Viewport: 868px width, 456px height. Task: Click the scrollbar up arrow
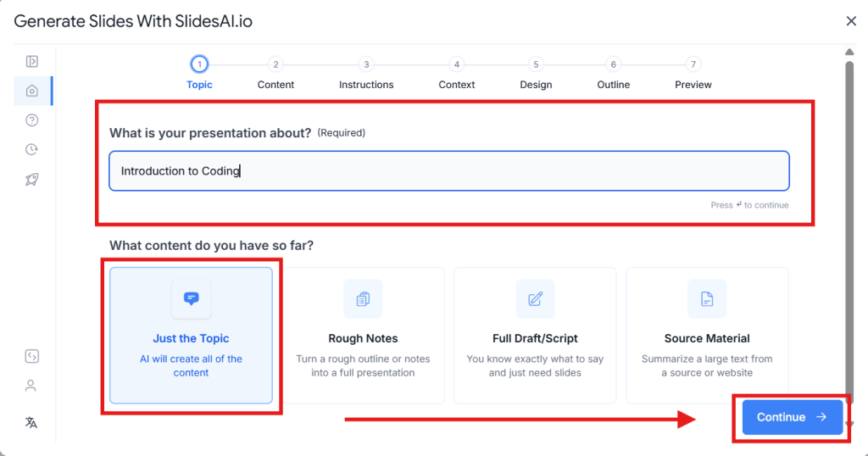[x=850, y=53]
